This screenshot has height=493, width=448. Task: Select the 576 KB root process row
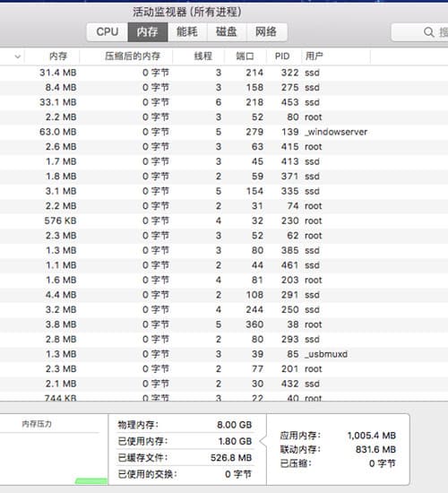[224, 221]
